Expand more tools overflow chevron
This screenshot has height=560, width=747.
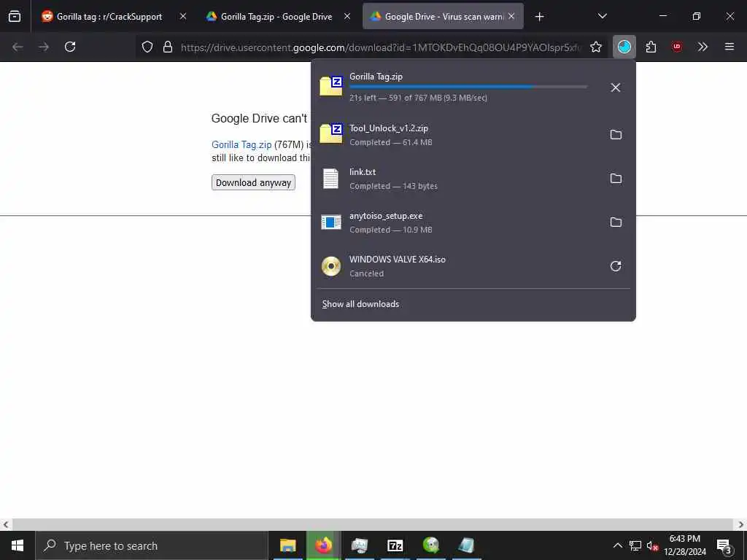(x=703, y=47)
